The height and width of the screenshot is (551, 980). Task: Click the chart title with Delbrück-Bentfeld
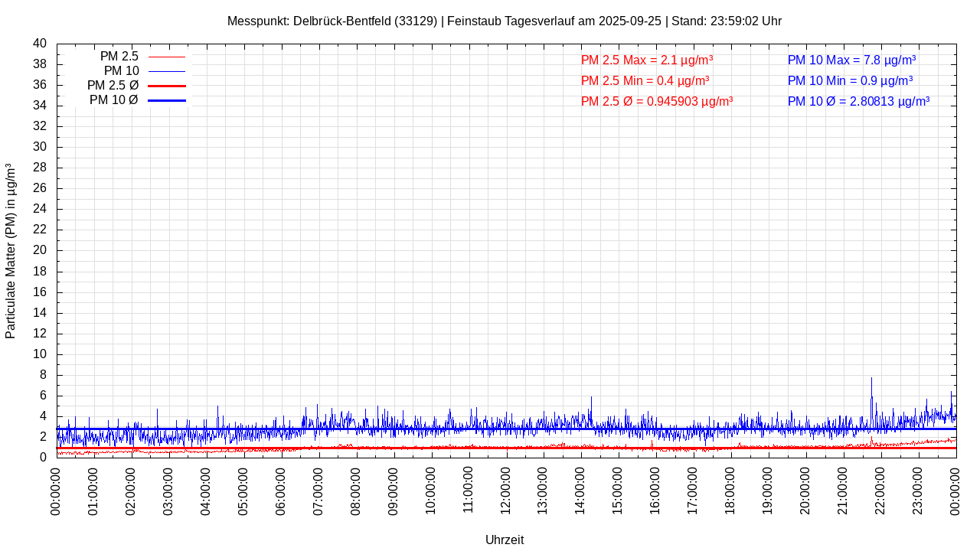pyautogui.click(x=505, y=21)
